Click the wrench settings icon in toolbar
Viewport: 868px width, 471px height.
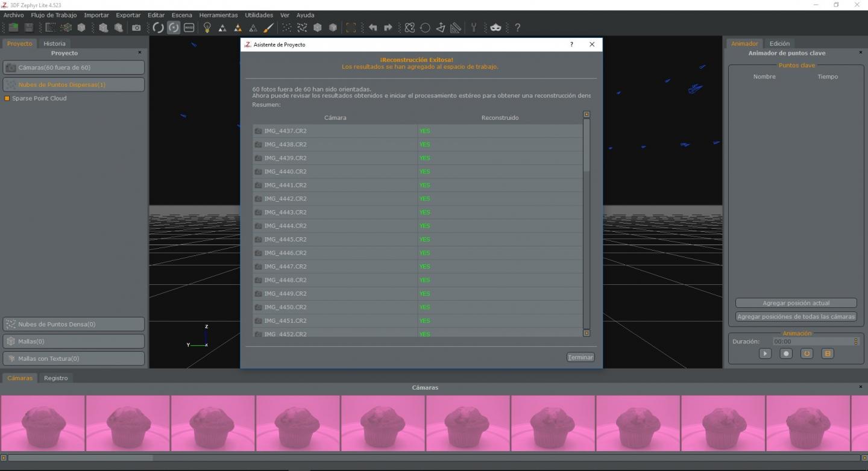pos(474,28)
